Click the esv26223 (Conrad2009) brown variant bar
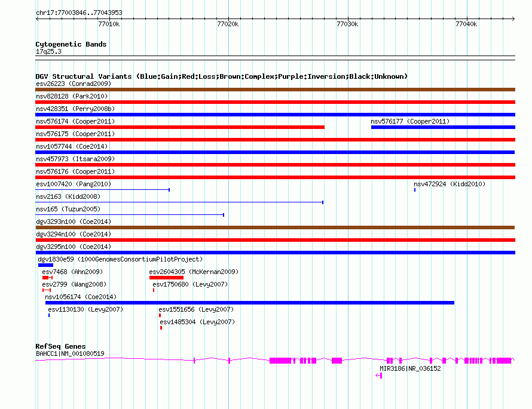The image size is (532, 409). pyautogui.click(x=275, y=90)
